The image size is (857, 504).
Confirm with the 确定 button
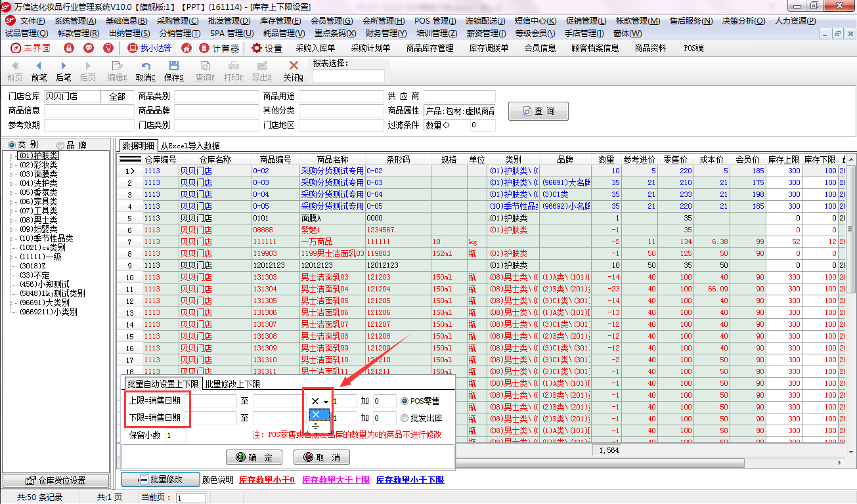click(x=255, y=457)
